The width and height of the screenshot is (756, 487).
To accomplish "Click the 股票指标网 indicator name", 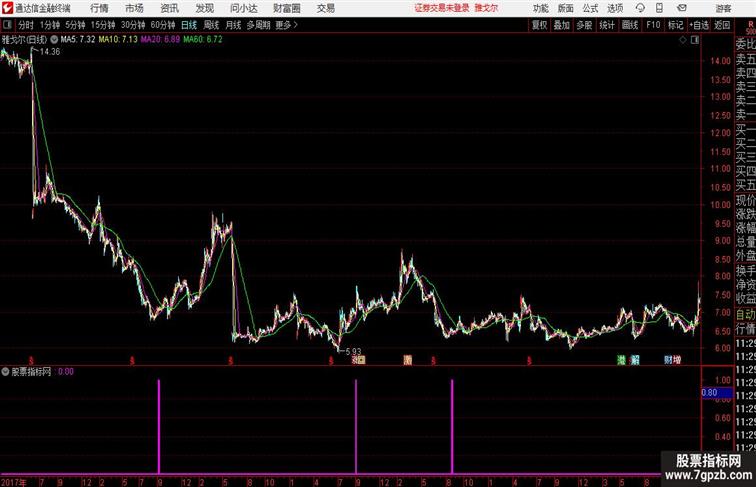I will point(31,372).
